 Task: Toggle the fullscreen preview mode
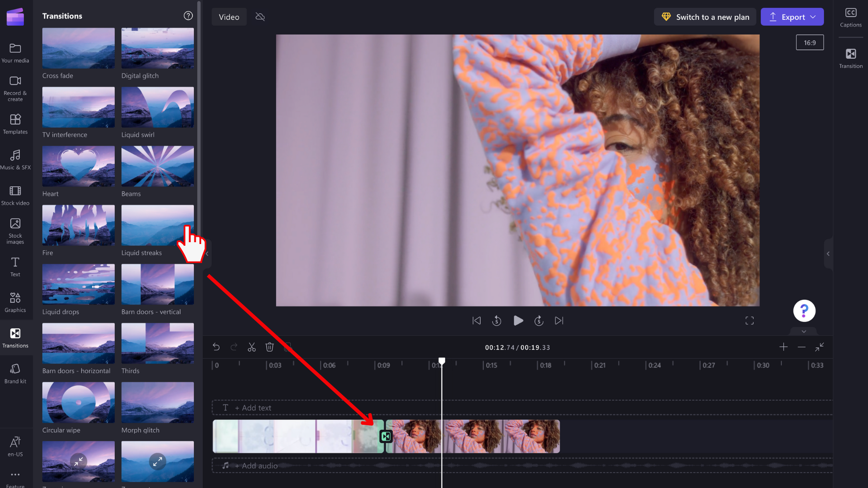click(750, 320)
